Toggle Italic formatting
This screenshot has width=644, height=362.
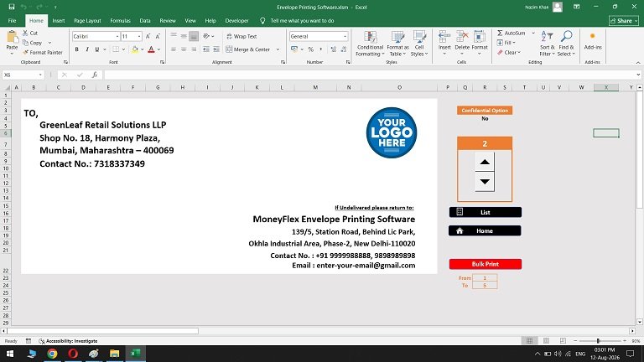[x=87, y=49]
